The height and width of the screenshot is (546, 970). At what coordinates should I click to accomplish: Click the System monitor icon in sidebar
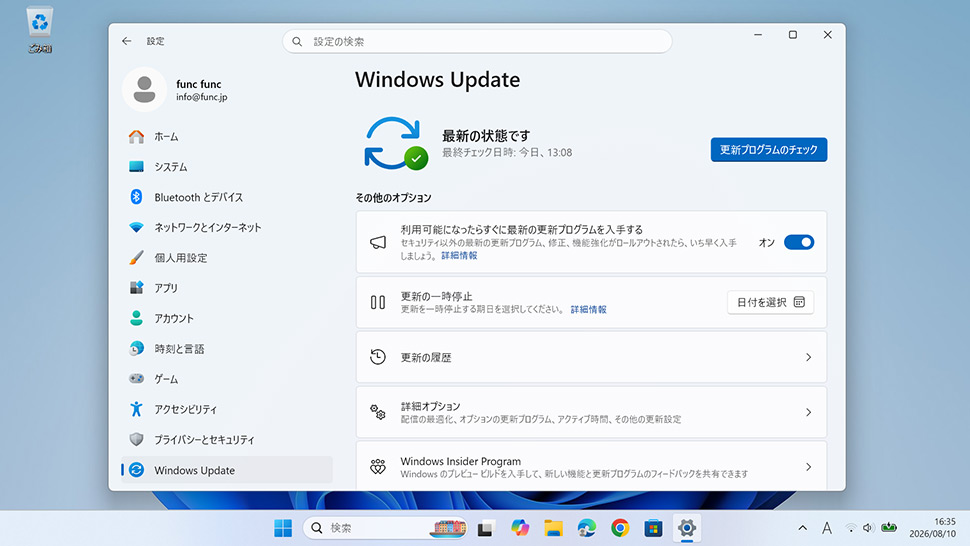pos(136,167)
